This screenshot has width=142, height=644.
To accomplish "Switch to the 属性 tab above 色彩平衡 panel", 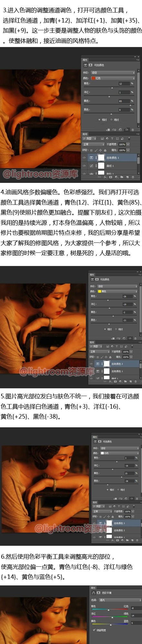I will pos(93,588).
